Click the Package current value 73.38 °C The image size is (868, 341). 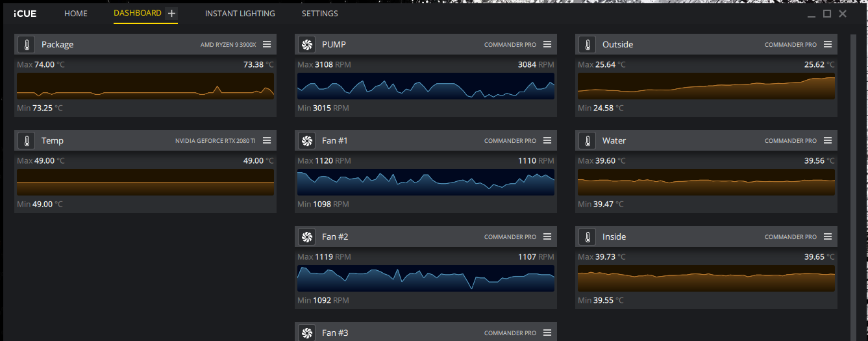point(258,65)
